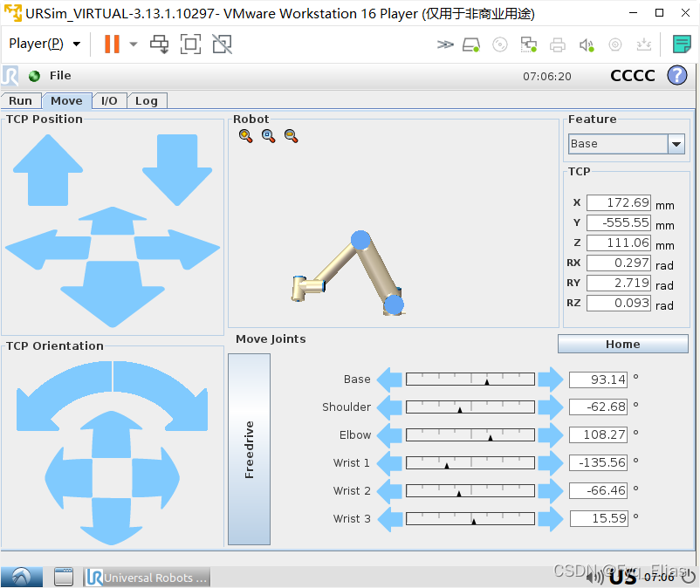Increase Elbow joint with right arrow
The image size is (700, 588).
(551, 435)
